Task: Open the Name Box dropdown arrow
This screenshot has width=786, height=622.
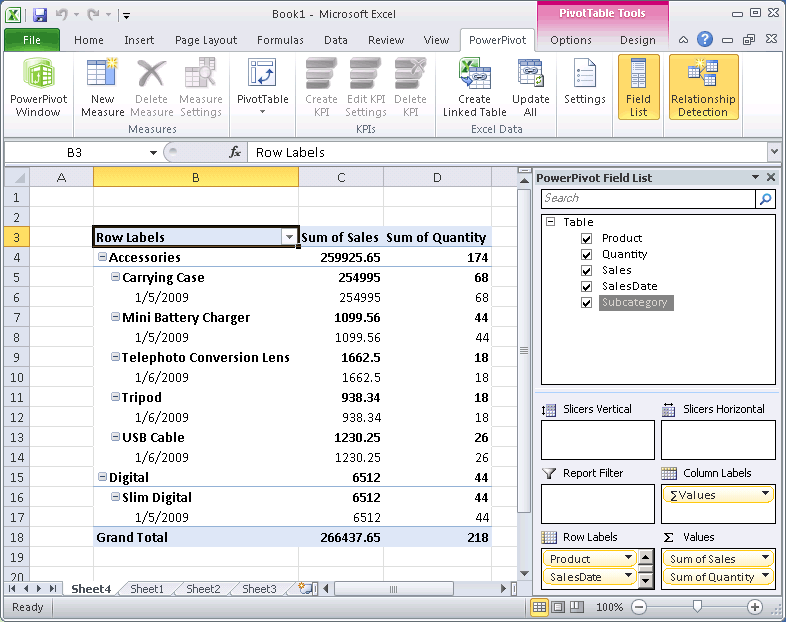Action: 153,152
